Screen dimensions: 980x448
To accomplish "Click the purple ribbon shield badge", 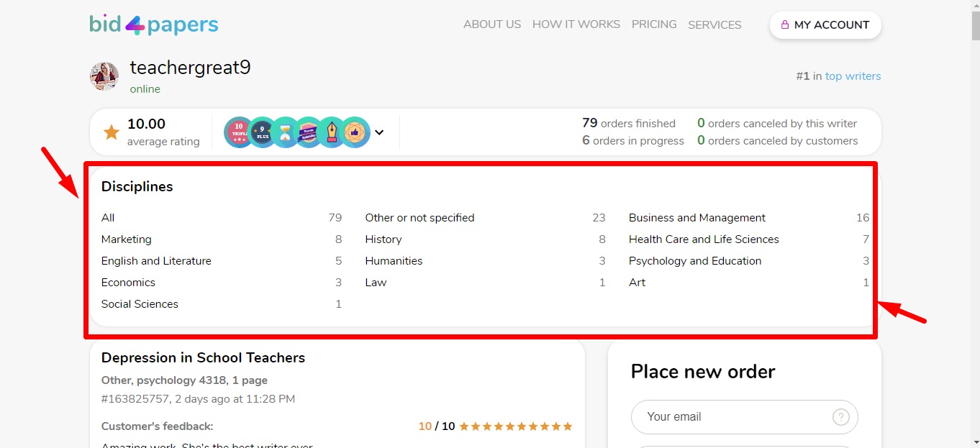I will (308, 132).
